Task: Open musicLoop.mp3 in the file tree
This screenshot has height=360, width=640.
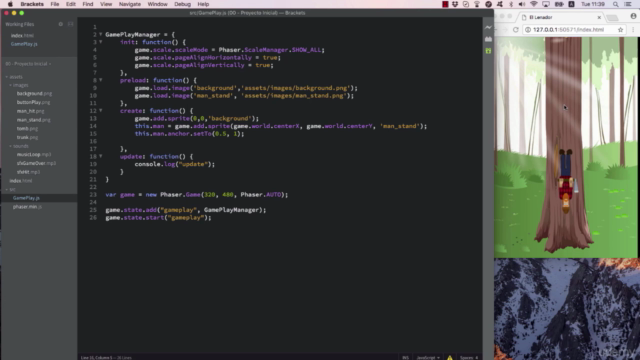Action: (34, 155)
